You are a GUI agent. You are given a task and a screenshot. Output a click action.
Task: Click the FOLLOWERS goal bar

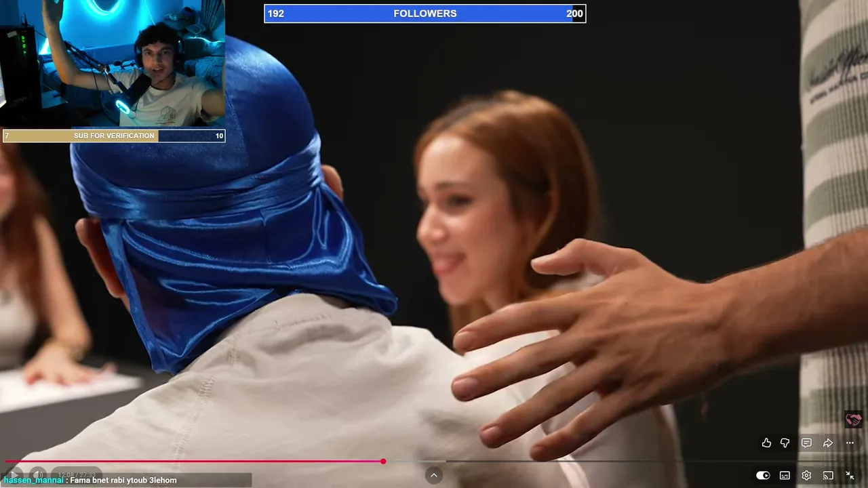click(x=425, y=14)
